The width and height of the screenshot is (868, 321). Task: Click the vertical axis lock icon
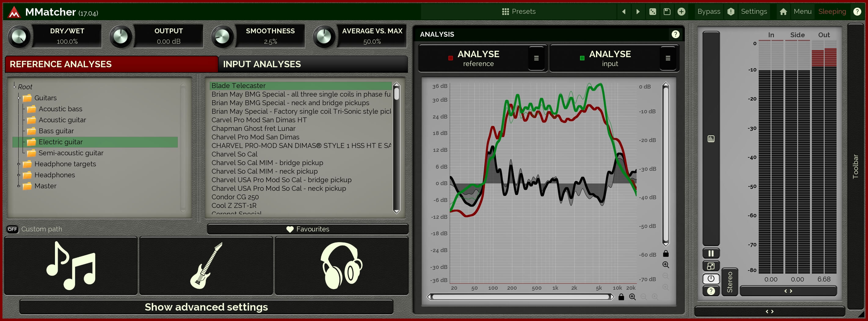pyautogui.click(x=666, y=253)
